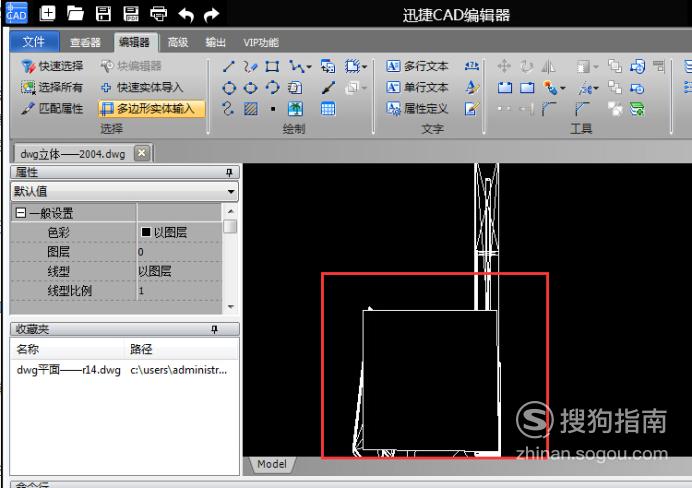
Task: Switch to the 高级 Advanced tab
Action: click(178, 42)
